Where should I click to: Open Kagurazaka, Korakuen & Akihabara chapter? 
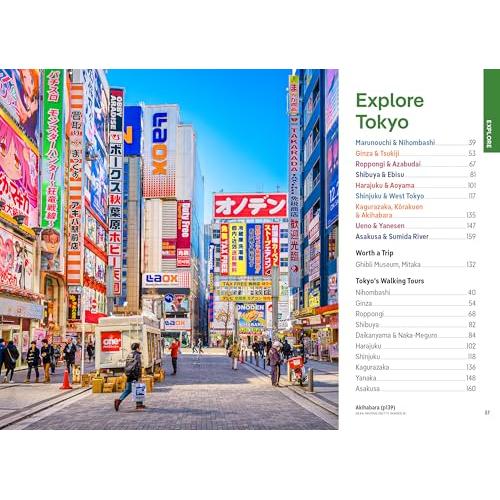(415, 211)
